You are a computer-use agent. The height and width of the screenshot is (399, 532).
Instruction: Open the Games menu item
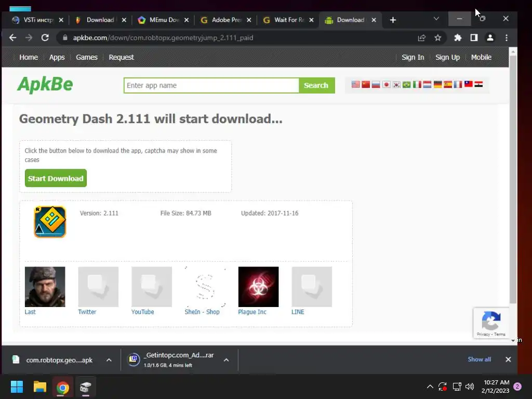pyautogui.click(x=87, y=57)
